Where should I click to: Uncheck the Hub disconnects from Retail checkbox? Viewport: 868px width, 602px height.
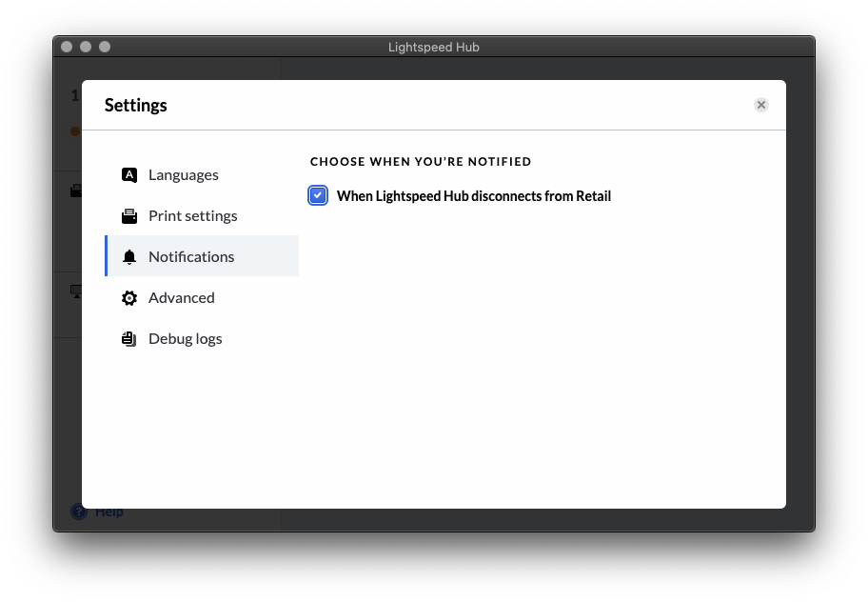318,195
